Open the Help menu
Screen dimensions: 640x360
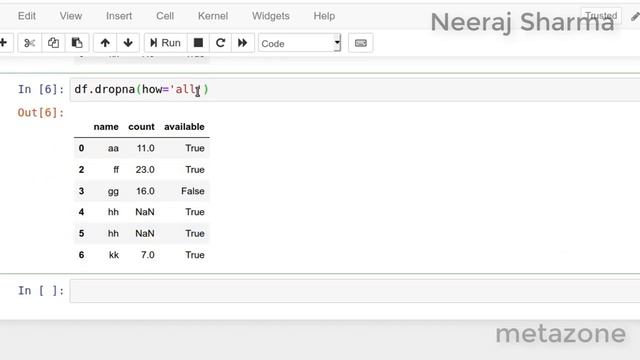pos(324,16)
